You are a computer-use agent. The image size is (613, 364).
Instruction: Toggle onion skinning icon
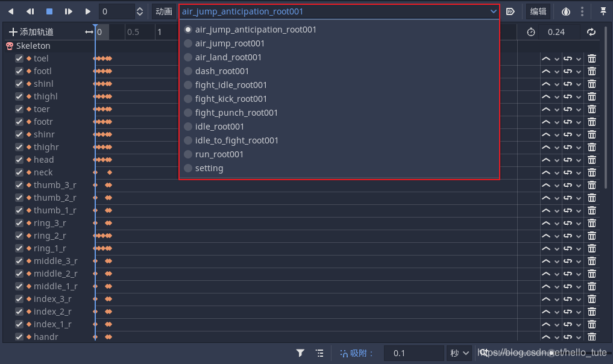(566, 11)
